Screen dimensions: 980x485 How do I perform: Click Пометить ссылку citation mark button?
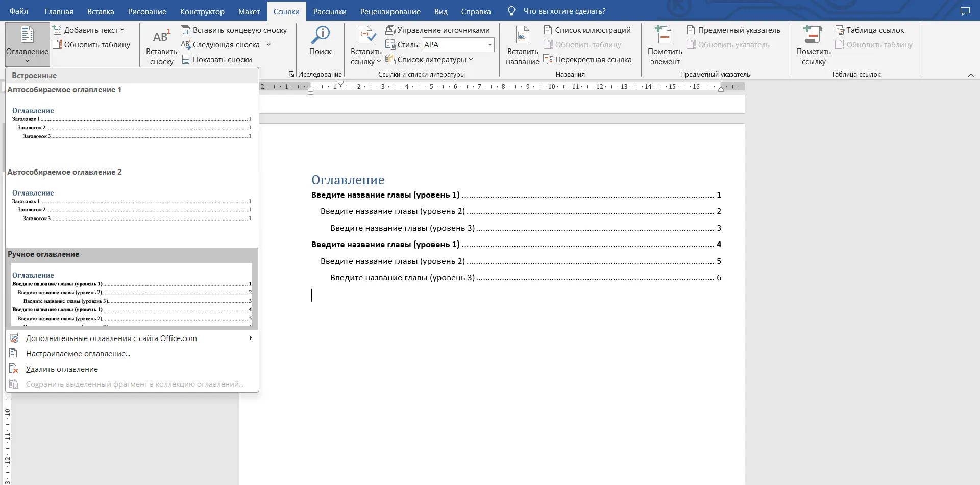coord(813,46)
